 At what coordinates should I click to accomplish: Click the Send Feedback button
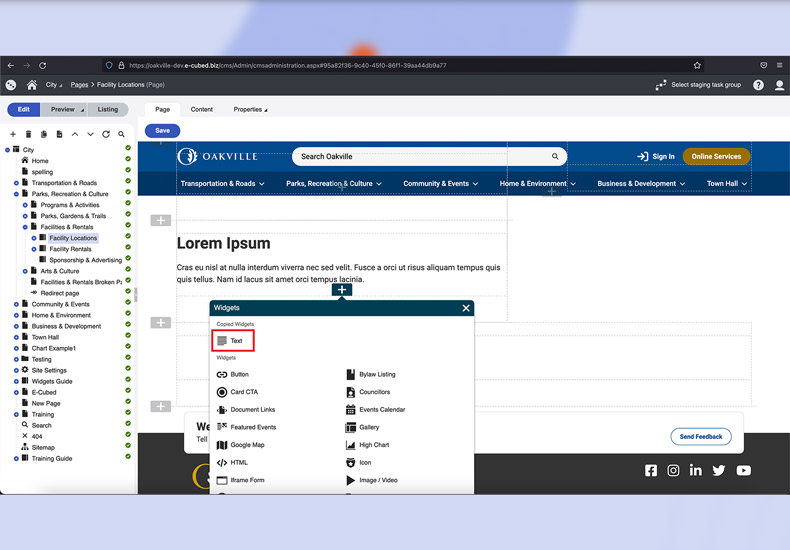[700, 437]
